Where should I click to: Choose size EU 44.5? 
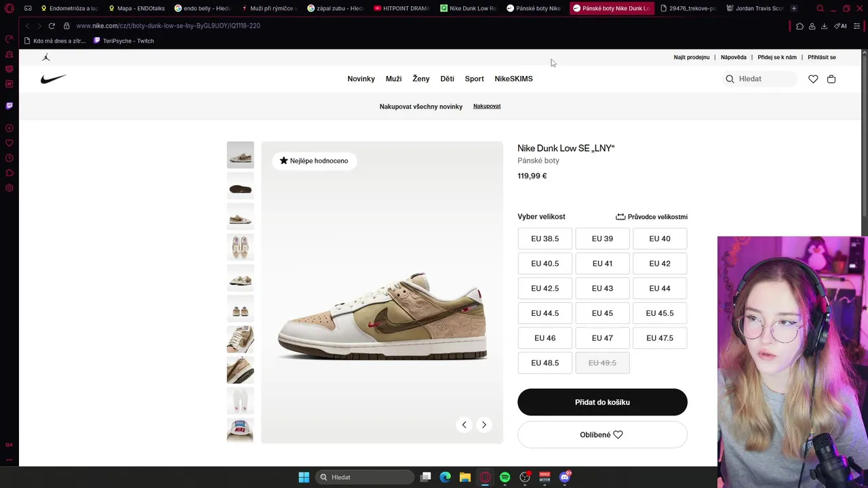(545, 313)
